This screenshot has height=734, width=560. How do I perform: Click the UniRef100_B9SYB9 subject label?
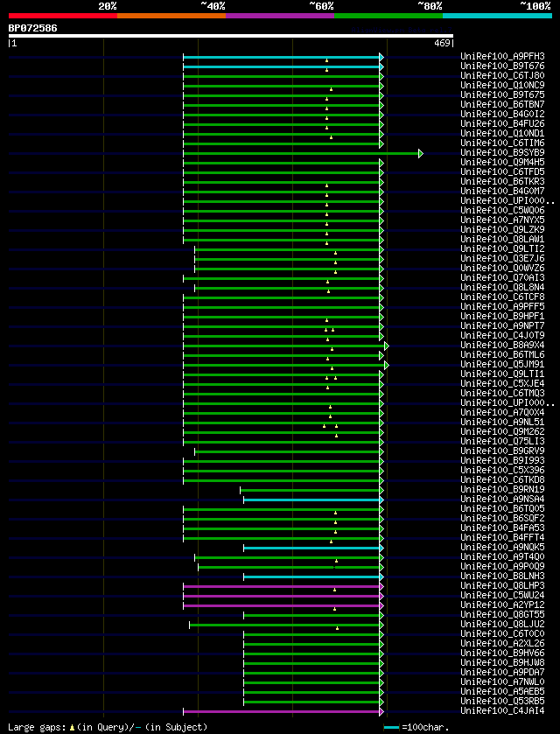click(x=502, y=152)
